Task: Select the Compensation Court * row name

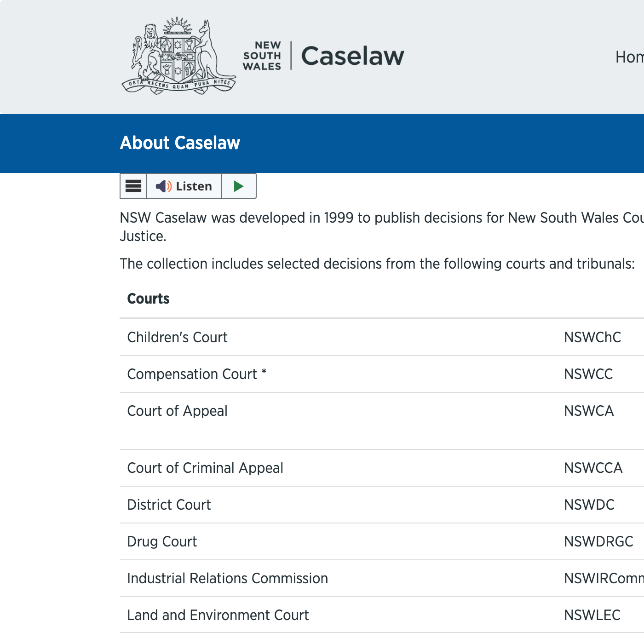Action: (197, 374)
